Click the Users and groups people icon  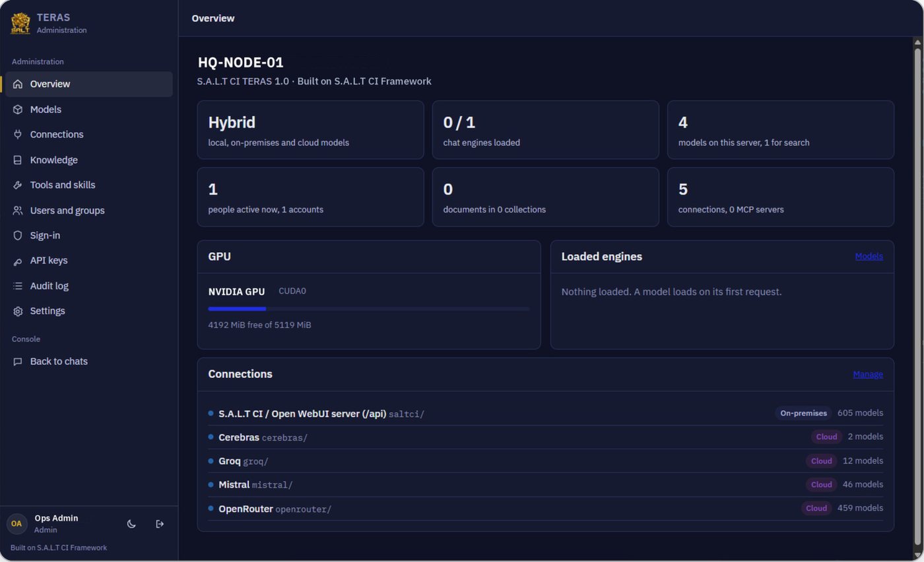pos(18,210)
